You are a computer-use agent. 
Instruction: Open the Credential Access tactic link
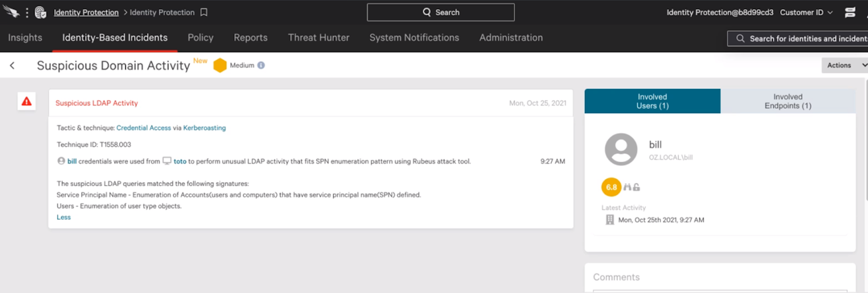click(x=144, y=128)
